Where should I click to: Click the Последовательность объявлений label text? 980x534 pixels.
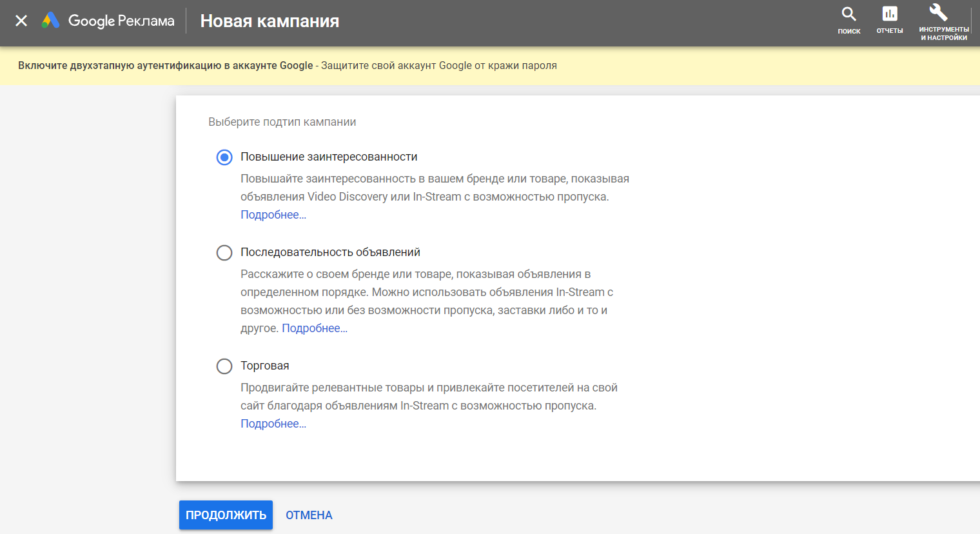(x=330, y=252)
